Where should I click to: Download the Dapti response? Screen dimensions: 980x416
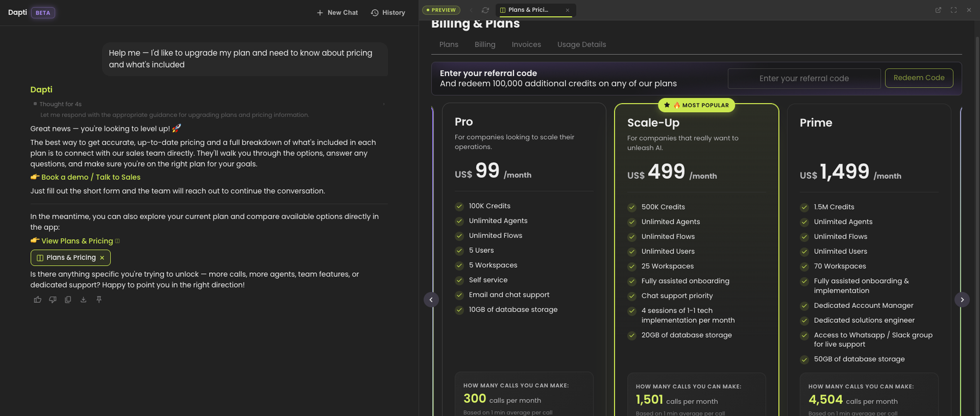point(83,299)
